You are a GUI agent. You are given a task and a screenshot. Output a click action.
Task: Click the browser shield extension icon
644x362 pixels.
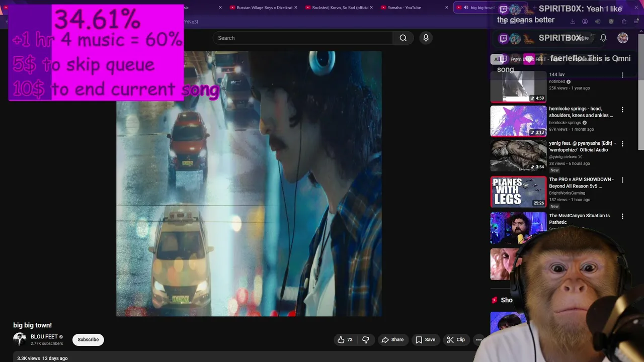coord(611,22)
